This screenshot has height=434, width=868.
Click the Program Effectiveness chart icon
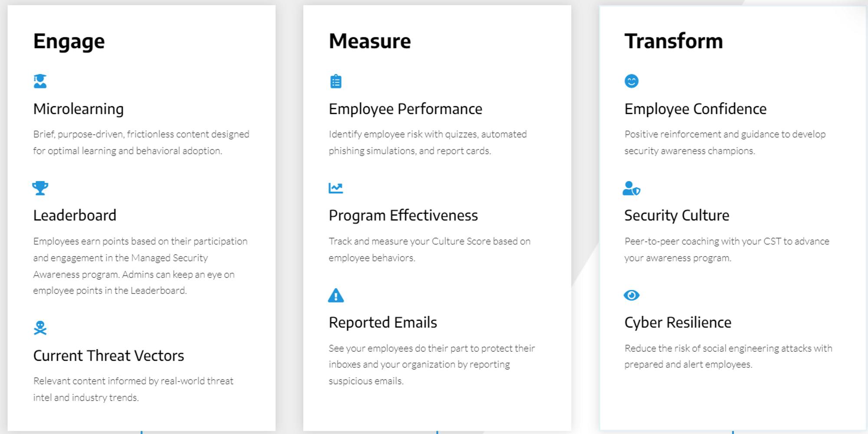[335, 188]
